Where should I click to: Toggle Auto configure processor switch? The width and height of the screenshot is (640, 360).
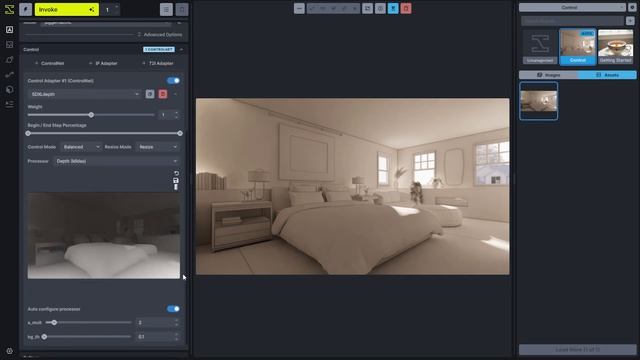coord(173,309)
